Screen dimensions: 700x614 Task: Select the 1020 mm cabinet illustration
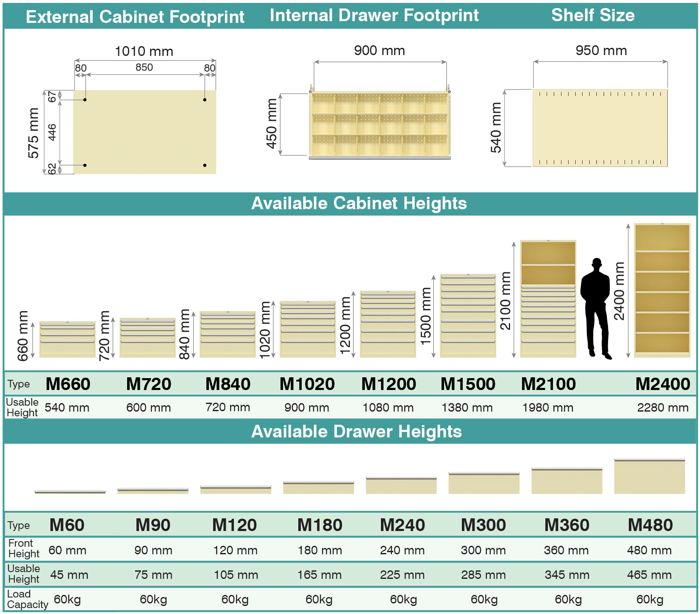pos(308,329)
